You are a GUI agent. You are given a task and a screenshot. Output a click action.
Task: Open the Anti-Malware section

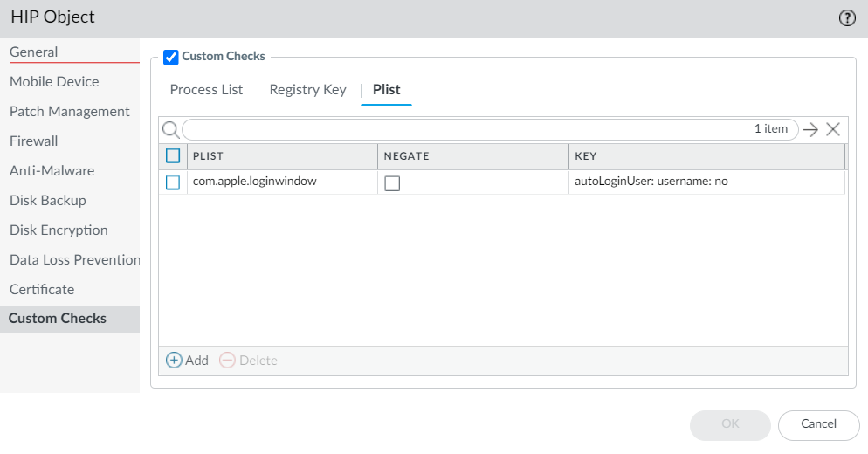[x=52, y=171]
